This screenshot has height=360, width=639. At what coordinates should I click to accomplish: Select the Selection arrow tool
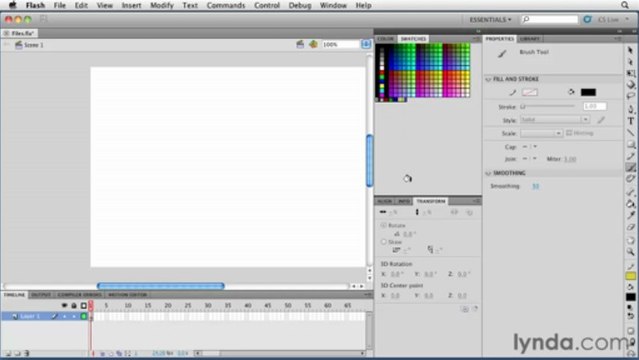coord(630,50)
